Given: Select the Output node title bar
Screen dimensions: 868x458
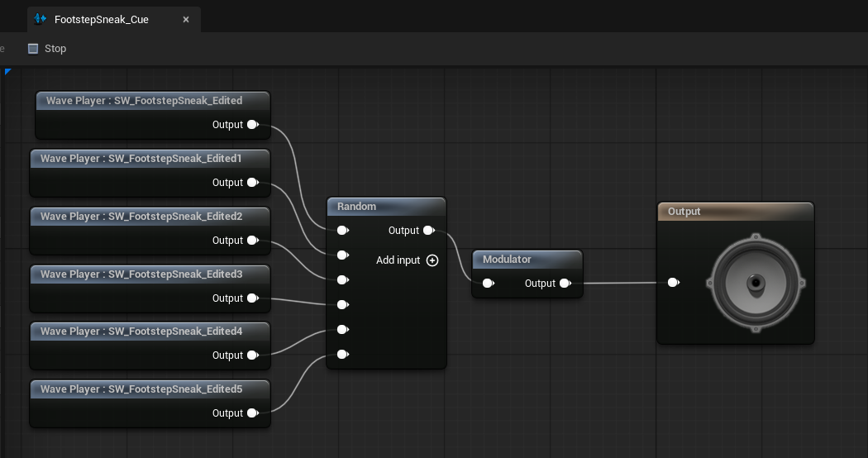Looking at the screenshot, I should pyautogui.click(x=736, y=212).
